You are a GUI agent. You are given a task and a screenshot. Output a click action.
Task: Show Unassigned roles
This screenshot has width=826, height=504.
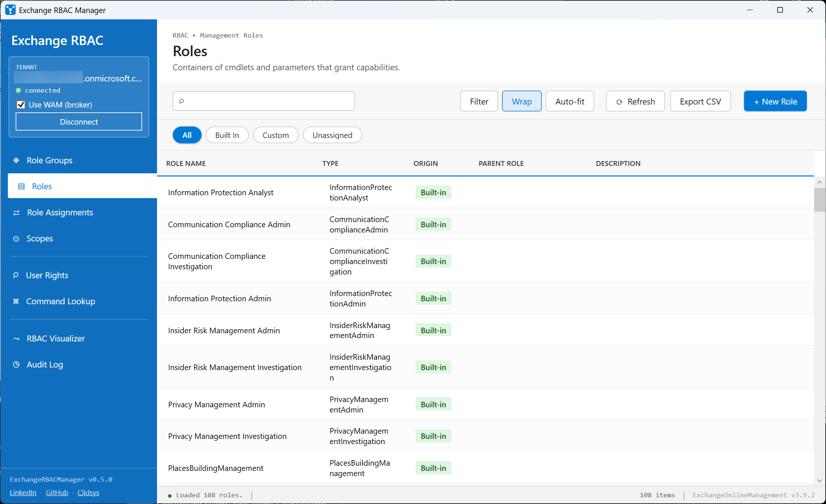tap(333, 135)
